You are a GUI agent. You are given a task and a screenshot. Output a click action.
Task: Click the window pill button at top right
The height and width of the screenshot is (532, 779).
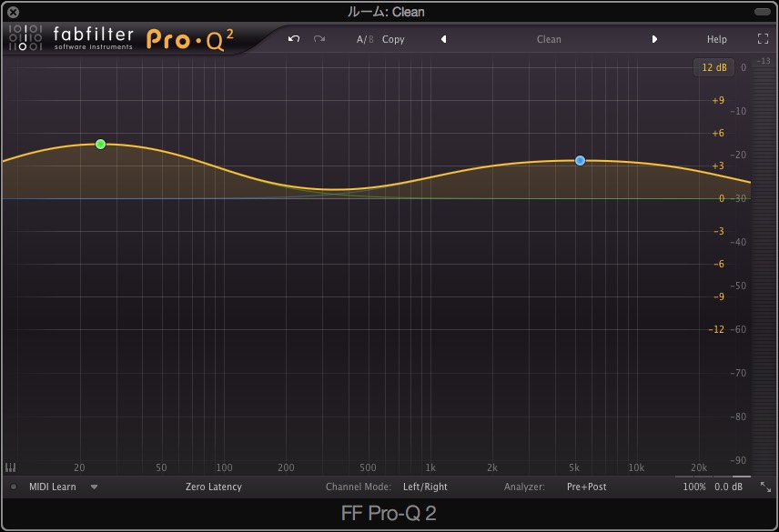tap(762, 12)
